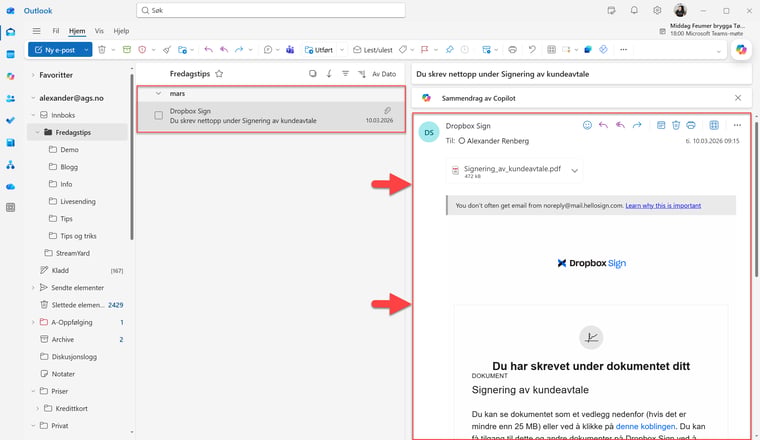This screenshot has height=440, width=760.
Task: Click inside the Søk search box
Action: pyautogui.click(x=271, y=10)
